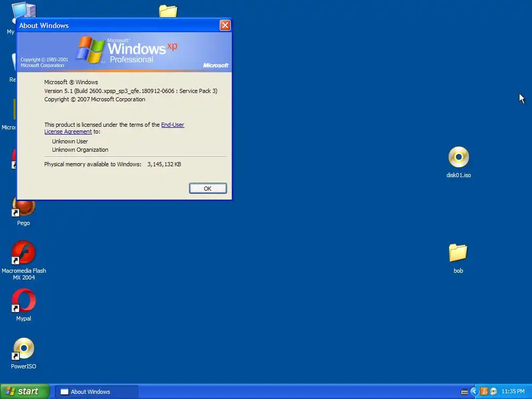
Task: Select the Macromedia Flash MX 2004 shortcut
Action: [x=24, y=260]
